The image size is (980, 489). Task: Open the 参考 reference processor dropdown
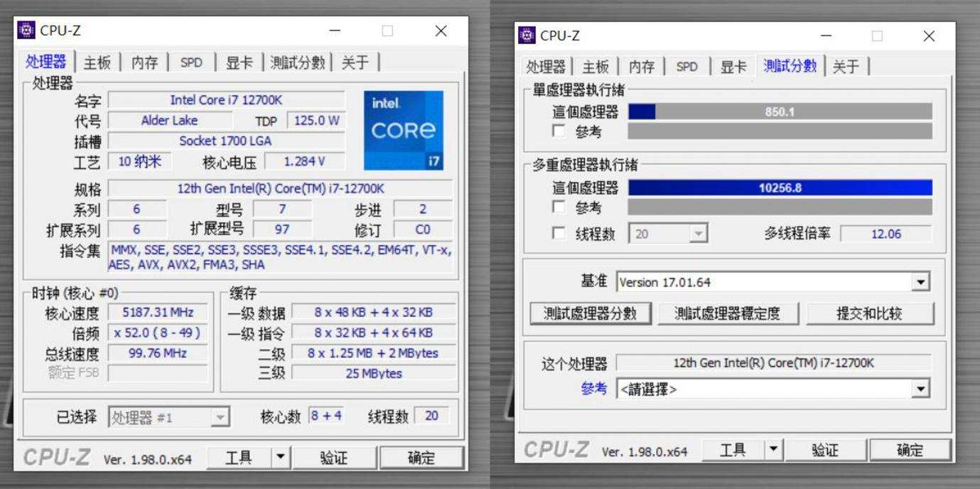tap(920, 389)
